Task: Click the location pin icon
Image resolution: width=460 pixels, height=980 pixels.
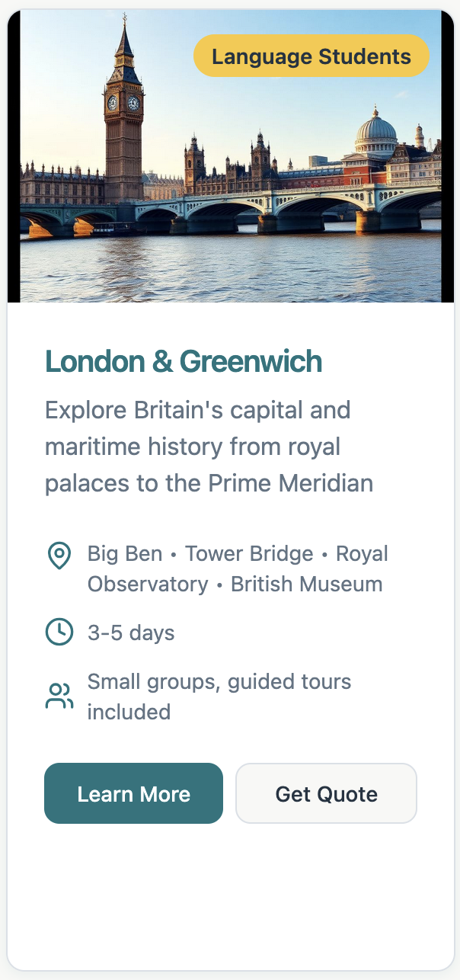Action: pyautogui.click(x=59, y=556)
